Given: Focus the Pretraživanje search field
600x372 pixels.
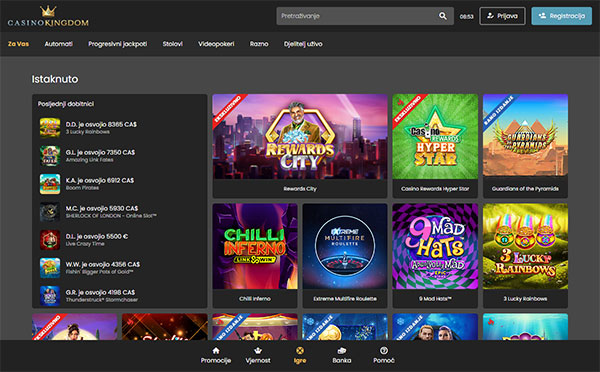Looking at the screenshot, I should pyautogui.click(x=365, y=16).
